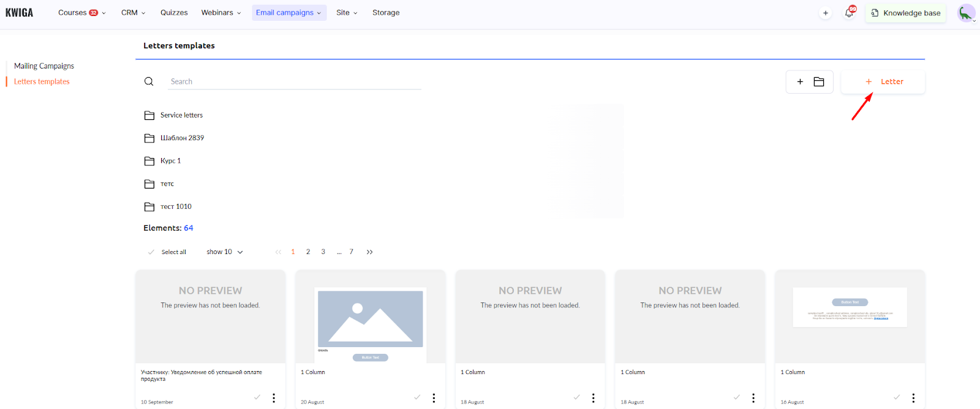Screen dimensions: 980x409
Task: Open the user avatar menu
Action: click(966, 13)
